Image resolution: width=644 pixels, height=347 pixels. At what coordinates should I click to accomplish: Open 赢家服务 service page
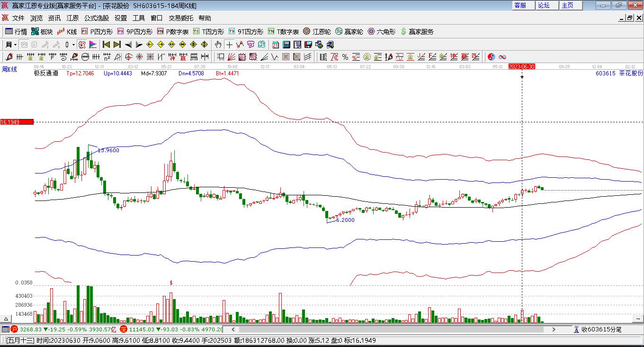pos(417,32)
